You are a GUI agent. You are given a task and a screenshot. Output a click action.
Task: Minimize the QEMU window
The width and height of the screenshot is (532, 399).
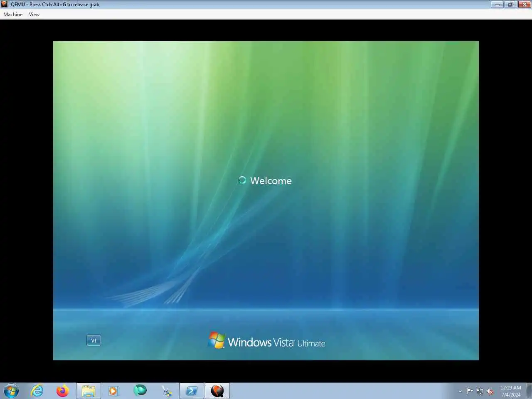[497, 5]
